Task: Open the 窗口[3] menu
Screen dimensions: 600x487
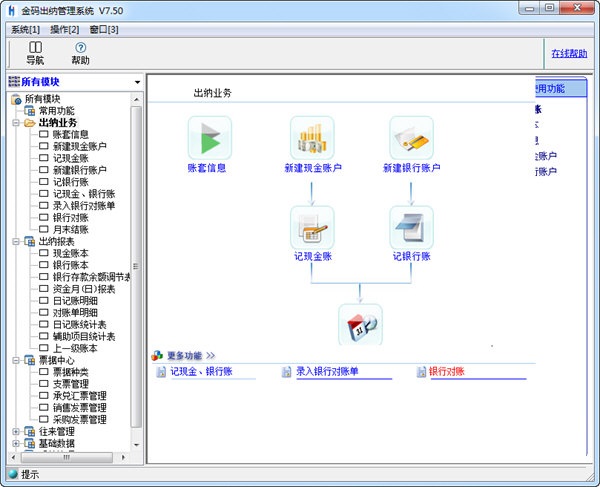Action: pos(104,29)
